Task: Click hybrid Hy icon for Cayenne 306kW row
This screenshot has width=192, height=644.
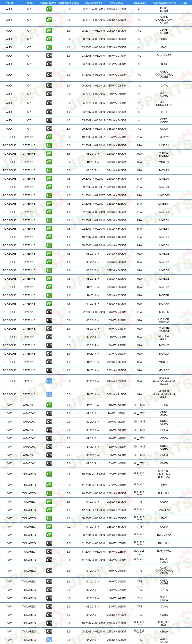Action: [49, 394]
